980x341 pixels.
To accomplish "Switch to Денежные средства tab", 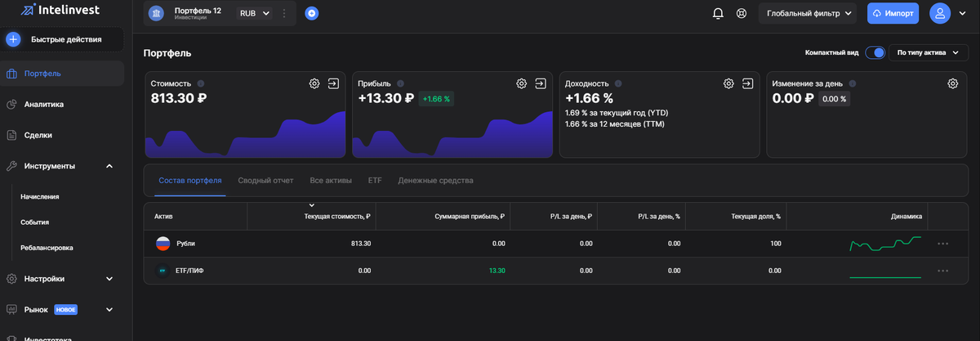I will click(435, 180).
